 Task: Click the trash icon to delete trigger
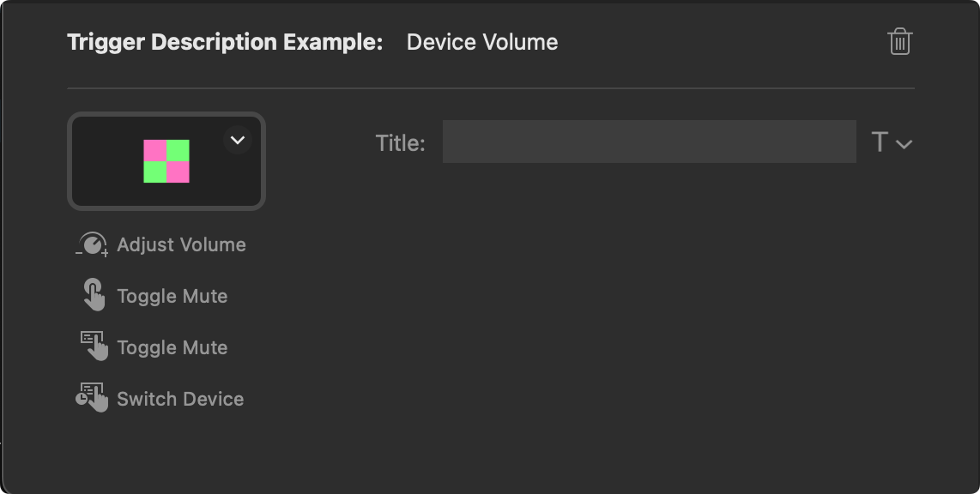click(898, 40)
